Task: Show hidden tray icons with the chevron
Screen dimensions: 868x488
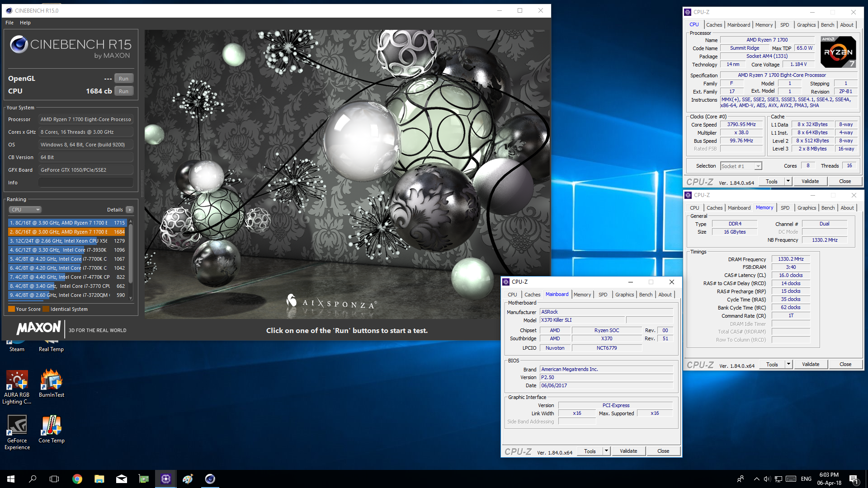Action: pos(756,479)
